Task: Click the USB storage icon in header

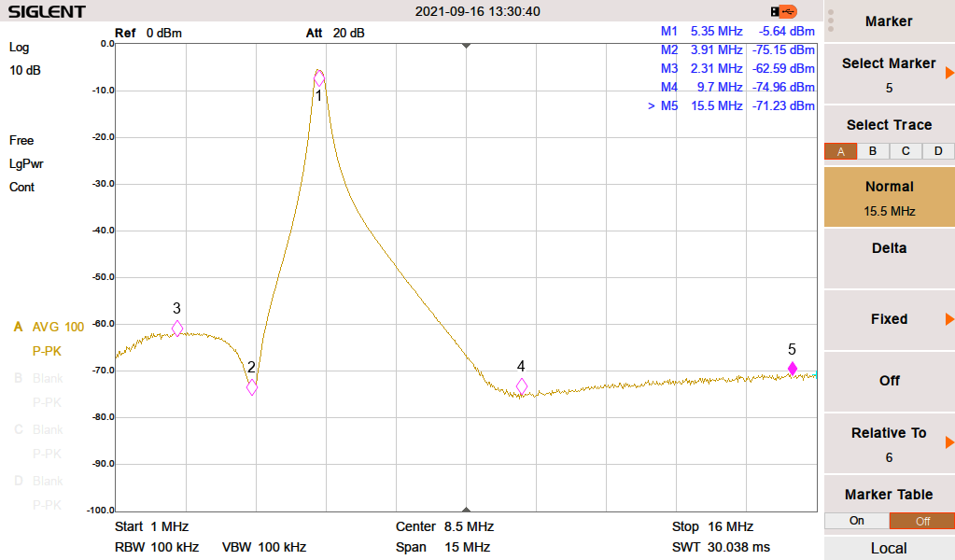Action: pyautogui.click(x=784, y=11)
